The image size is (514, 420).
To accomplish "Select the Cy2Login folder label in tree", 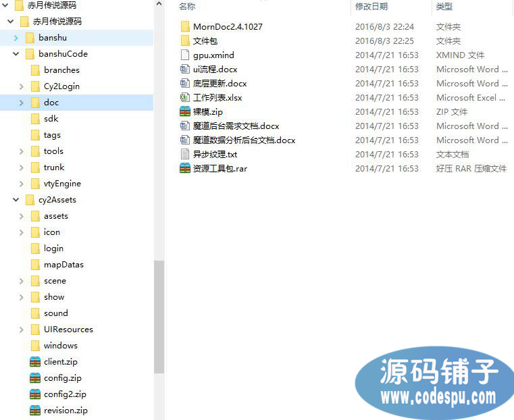I will 61,86.
